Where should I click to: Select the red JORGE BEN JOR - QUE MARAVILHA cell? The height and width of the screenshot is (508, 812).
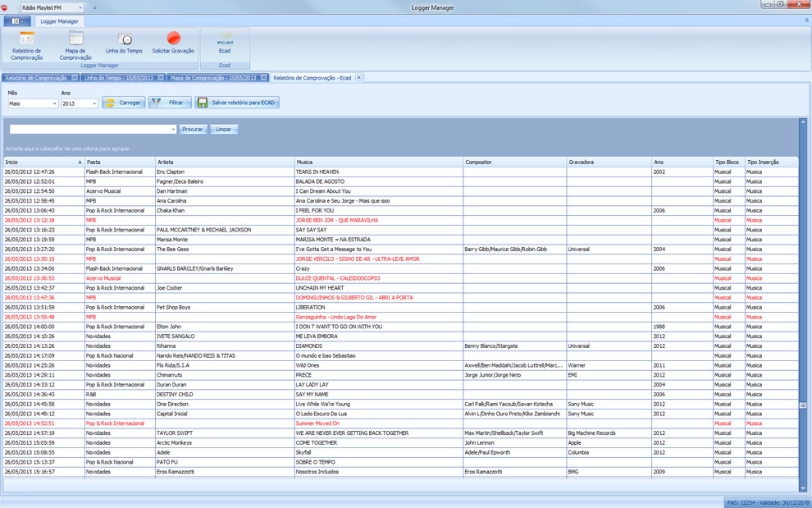coord(379,220)
